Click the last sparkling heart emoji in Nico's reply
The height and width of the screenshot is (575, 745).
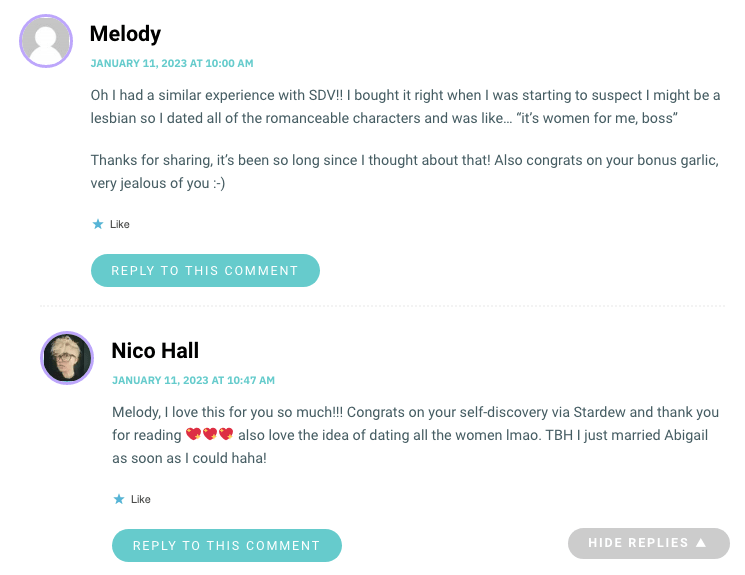pos(226,434)
